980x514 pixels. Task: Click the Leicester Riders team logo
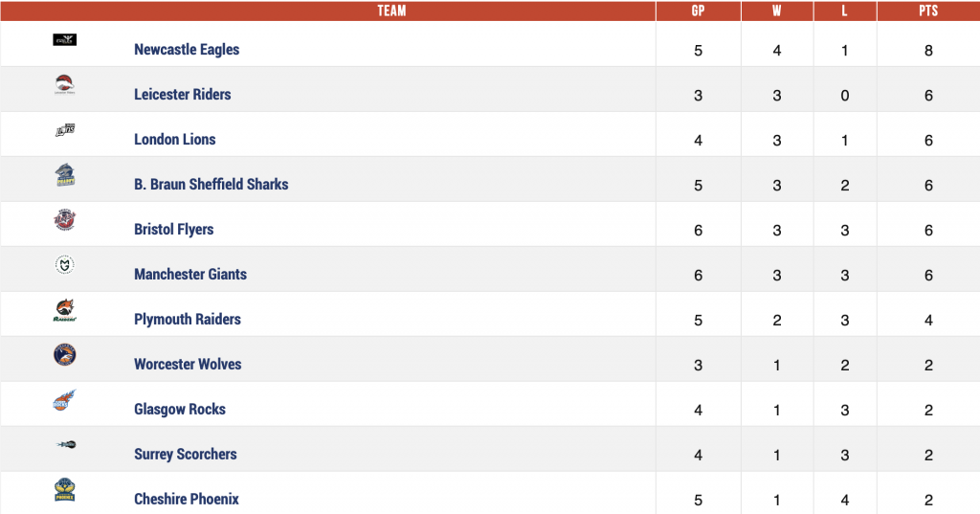pos(64,84)
